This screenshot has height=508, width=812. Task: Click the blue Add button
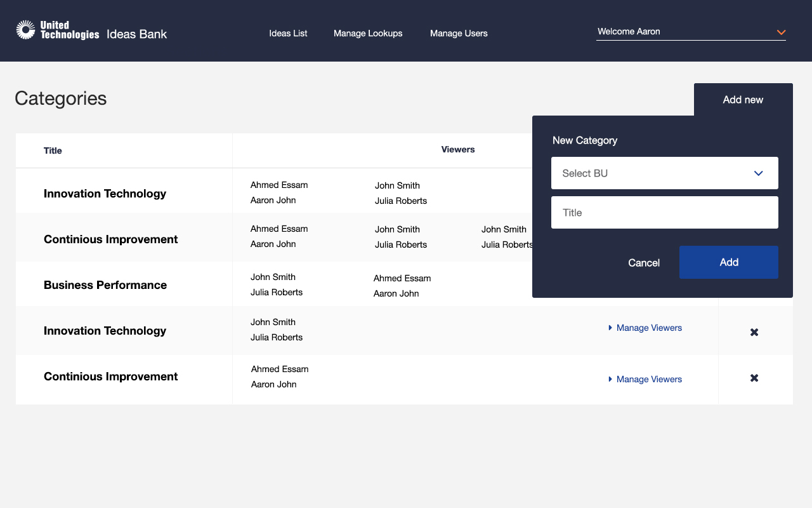tap(728, 262)
